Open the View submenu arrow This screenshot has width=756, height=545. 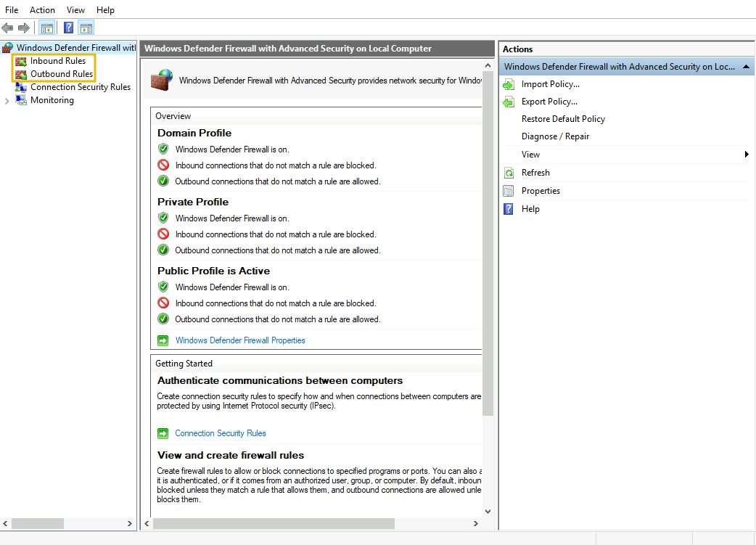coord(747,154)
